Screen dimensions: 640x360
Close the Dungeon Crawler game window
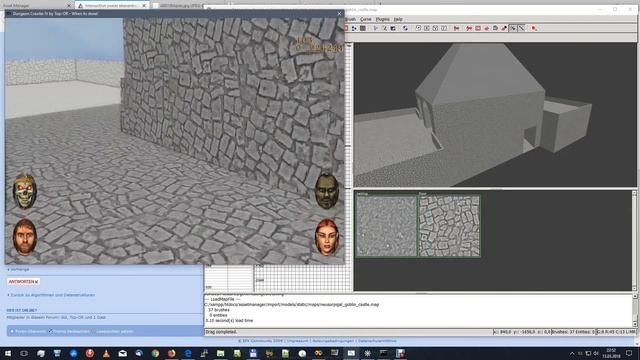[339, 13]
